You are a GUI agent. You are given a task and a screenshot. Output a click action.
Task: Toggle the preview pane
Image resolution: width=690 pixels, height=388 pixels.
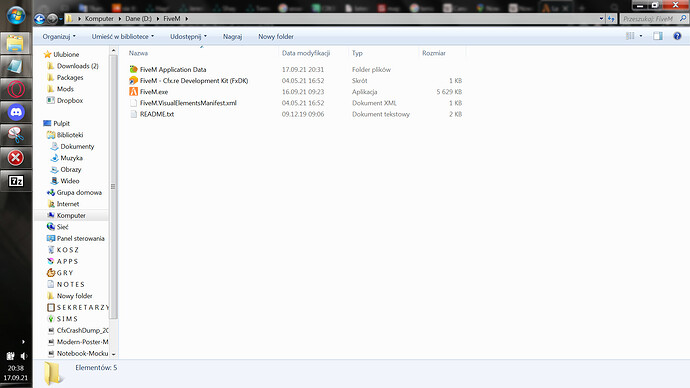(x=658, y=36)
